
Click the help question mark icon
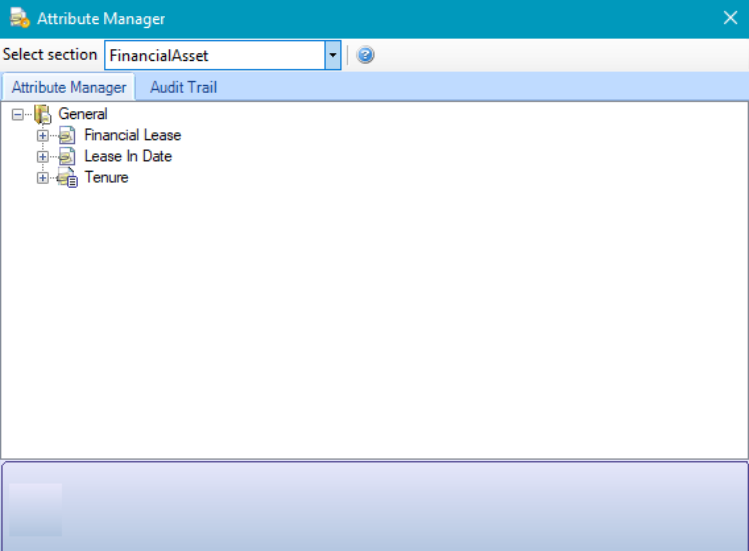[365, 55]
